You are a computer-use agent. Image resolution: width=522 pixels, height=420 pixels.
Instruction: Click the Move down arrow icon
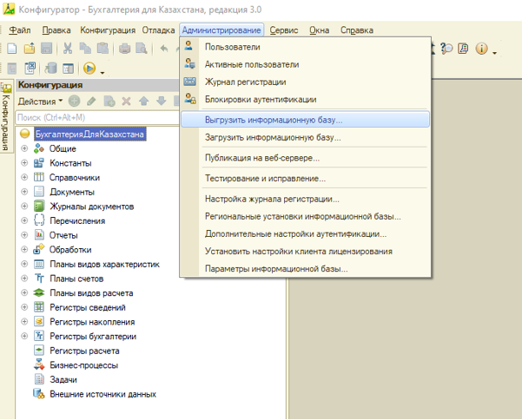coord(162,101)
